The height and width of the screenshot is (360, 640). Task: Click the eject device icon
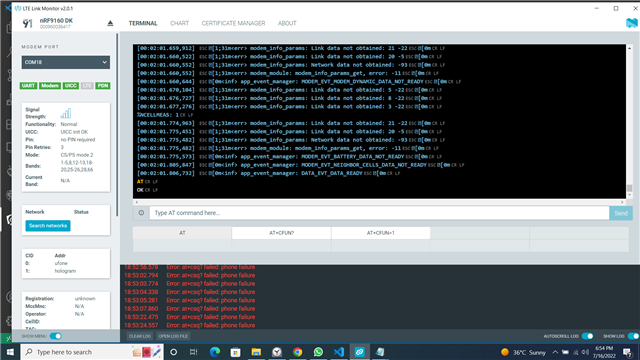tap(110, 23)
